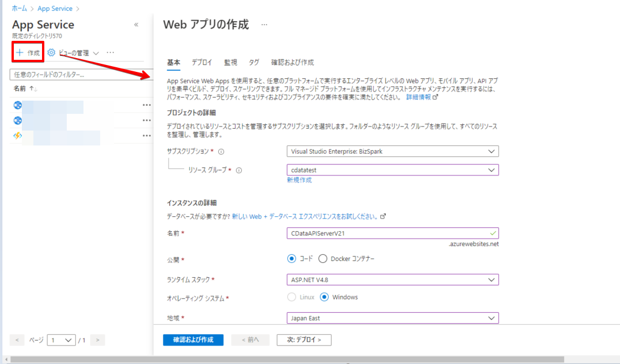Image resolution: width=620 pixels, height=364 pixels.
Task: Select the Docker コンテナー radio button
Action: point(322,259)
